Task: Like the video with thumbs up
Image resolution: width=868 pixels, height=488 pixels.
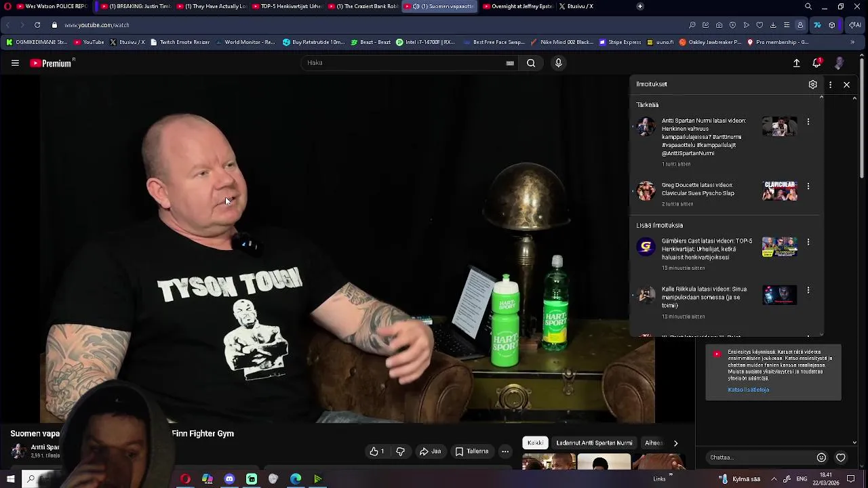Action: click(377, 451)
